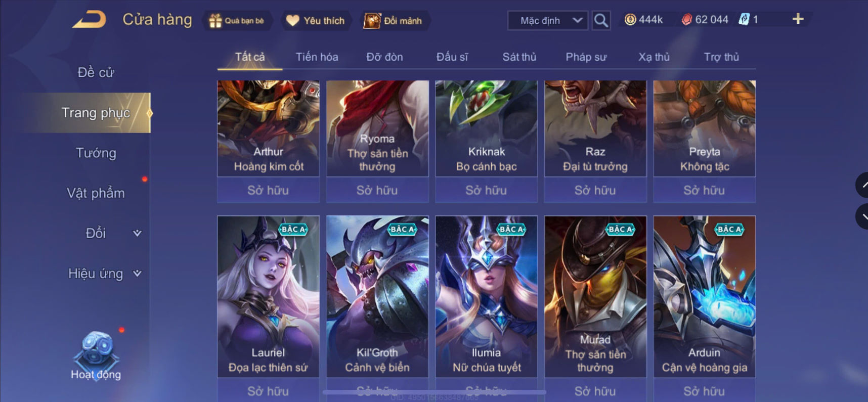Click Sở hữu under Arthur skin

coord(268,190)
